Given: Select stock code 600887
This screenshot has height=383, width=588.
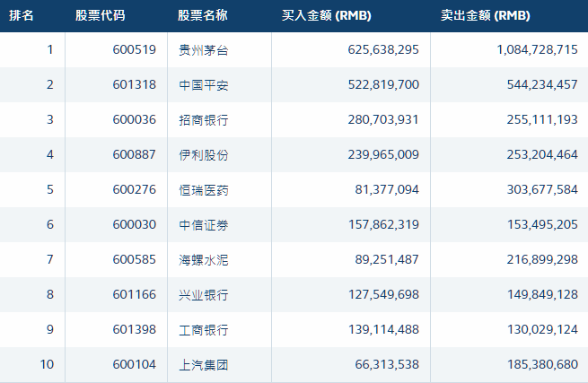Looking at the screenshot, I should coord(135,154).
